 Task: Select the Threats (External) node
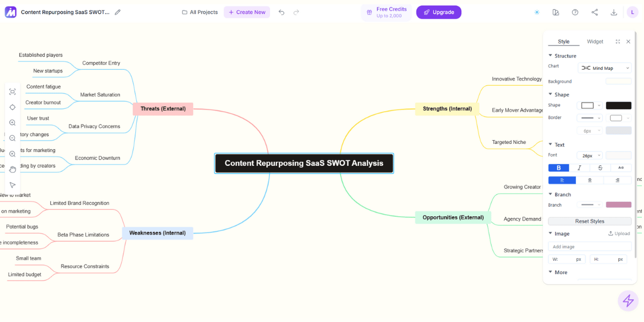click(x=163, y=108)
